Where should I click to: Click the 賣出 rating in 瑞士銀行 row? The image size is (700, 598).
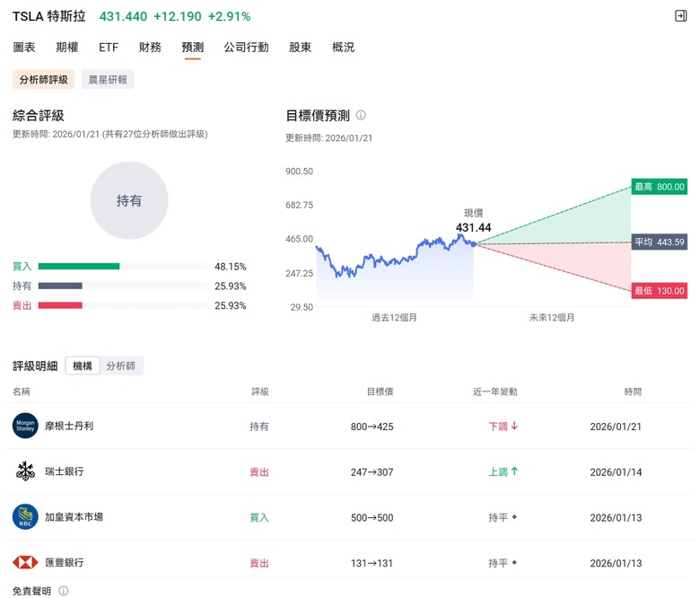point(259,472)
